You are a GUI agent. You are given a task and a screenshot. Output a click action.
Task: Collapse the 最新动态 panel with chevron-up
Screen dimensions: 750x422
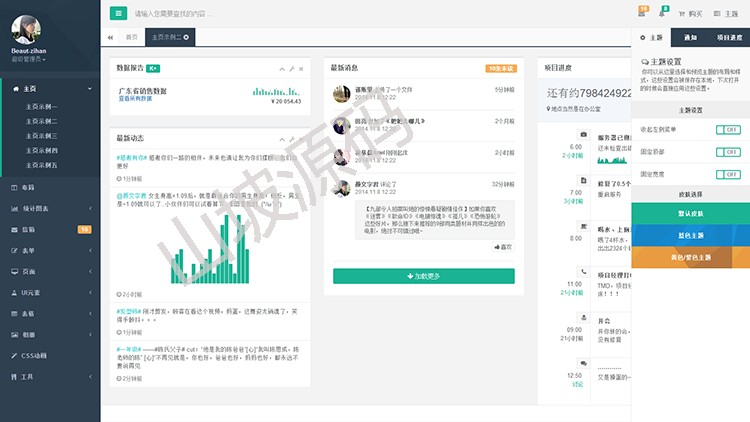(282, 139)
